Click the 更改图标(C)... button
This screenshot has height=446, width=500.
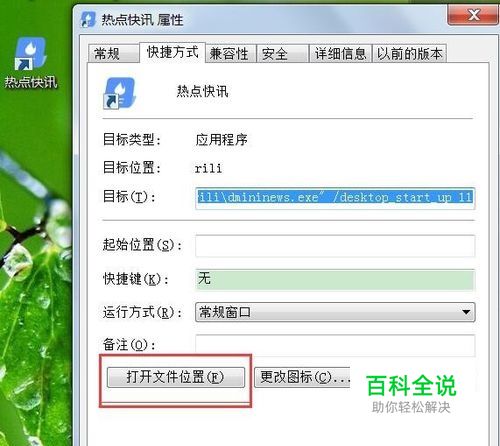302,377
